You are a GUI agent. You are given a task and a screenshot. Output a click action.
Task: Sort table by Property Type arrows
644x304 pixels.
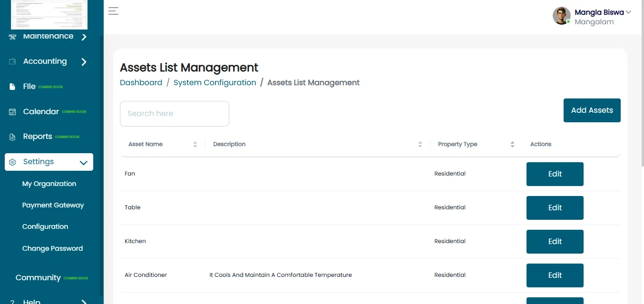pyautogui.click(x=512, y=144)
